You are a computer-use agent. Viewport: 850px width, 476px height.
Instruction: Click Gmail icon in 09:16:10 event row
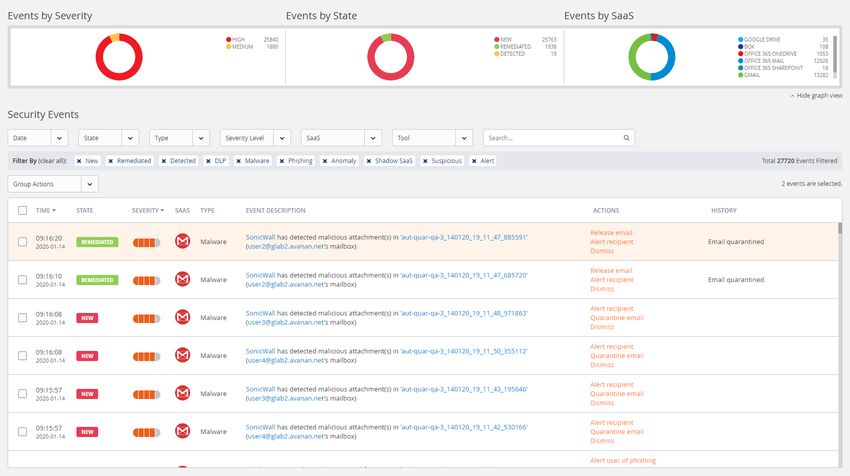coord(183,279)
